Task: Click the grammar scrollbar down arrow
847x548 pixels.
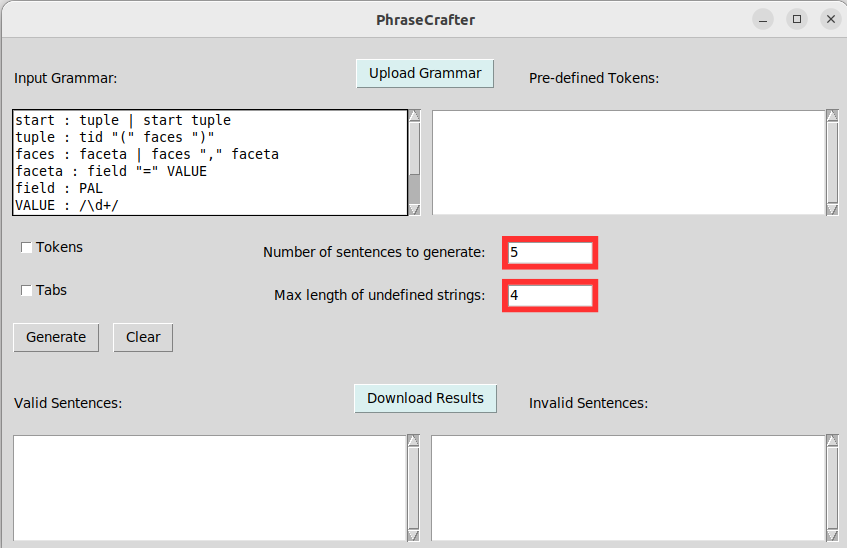Action: tap(415, 209)
